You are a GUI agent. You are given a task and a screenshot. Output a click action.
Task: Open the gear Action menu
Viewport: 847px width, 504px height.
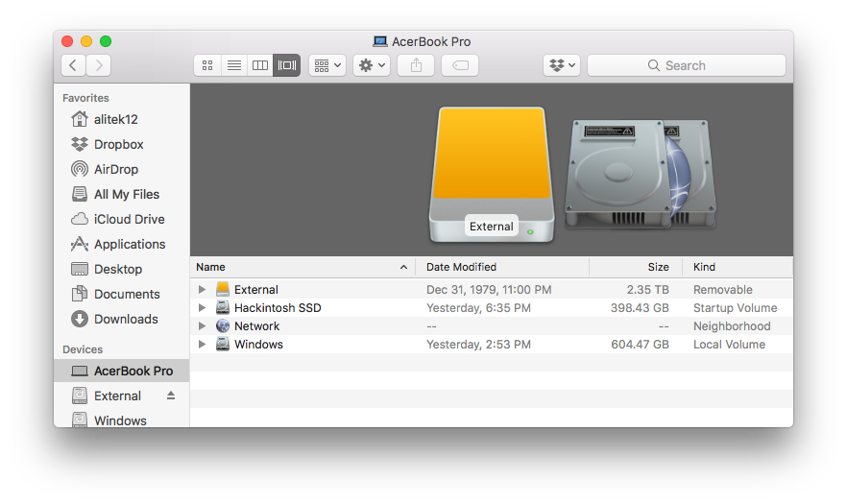[372, 65]
